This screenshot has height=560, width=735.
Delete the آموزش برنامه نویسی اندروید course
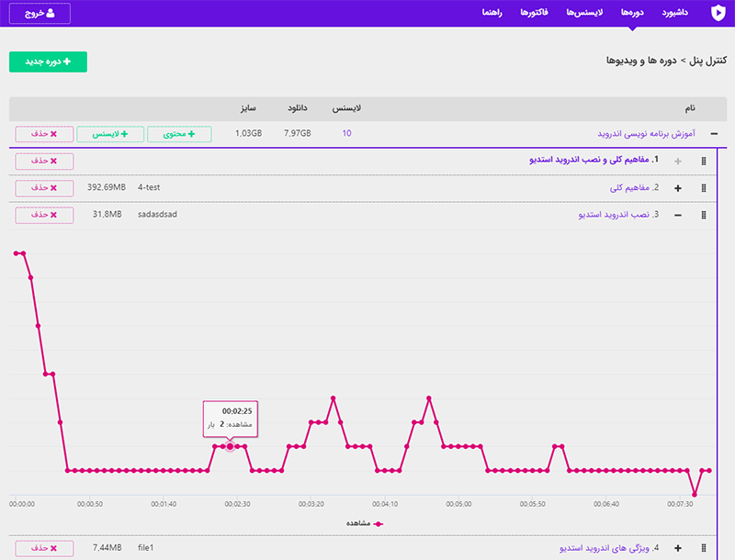tap(44, 134)
